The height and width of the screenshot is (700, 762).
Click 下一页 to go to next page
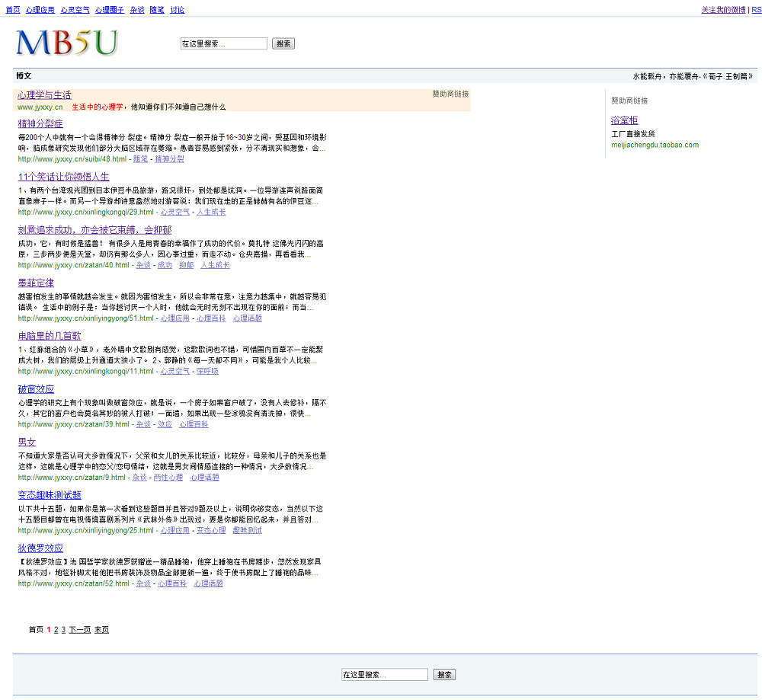point(80,630)
